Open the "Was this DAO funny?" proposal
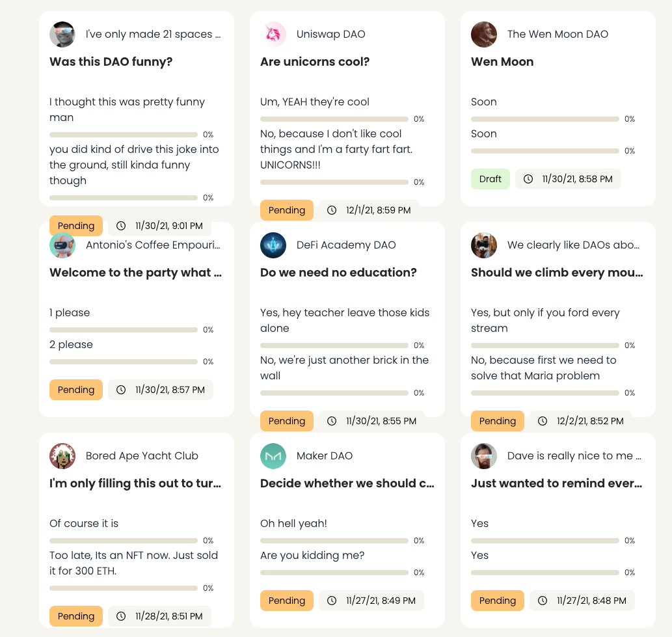Viewport: 672px width, 637px height. (x=112, y=62)
